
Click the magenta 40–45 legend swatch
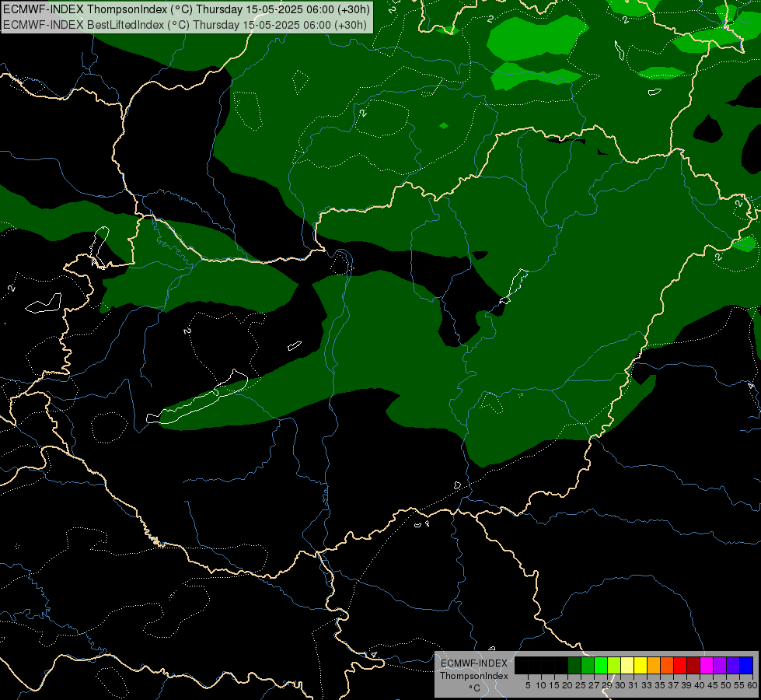(707, 665)
